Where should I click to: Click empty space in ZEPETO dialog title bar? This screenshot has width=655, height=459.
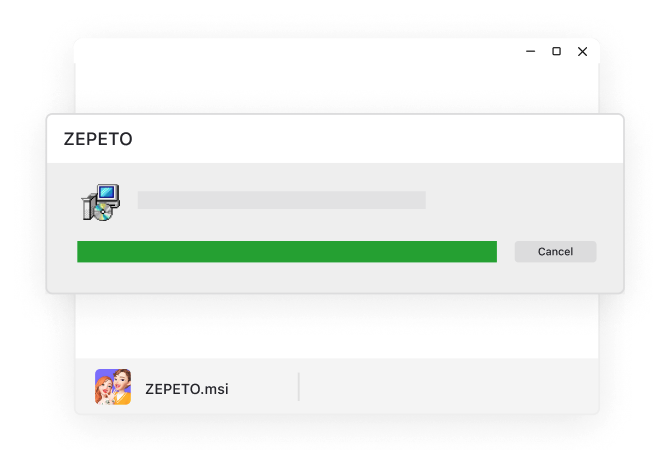[376, 139]
